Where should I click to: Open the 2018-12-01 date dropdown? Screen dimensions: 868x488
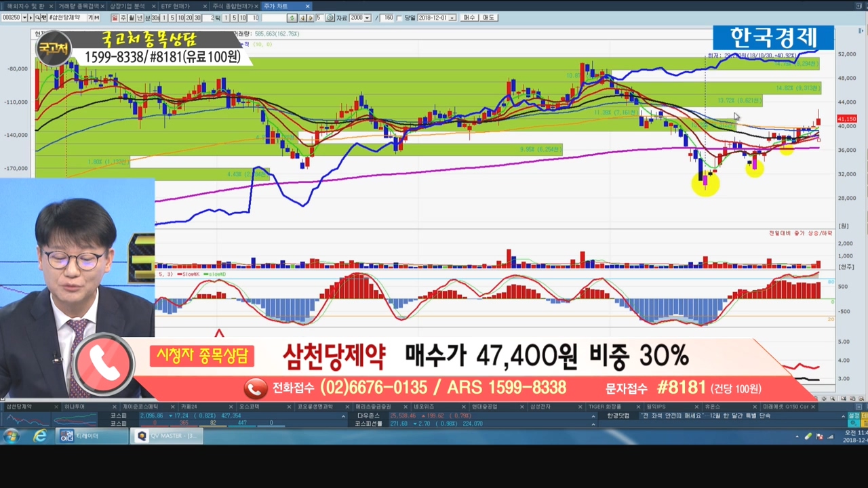(453, 18)
